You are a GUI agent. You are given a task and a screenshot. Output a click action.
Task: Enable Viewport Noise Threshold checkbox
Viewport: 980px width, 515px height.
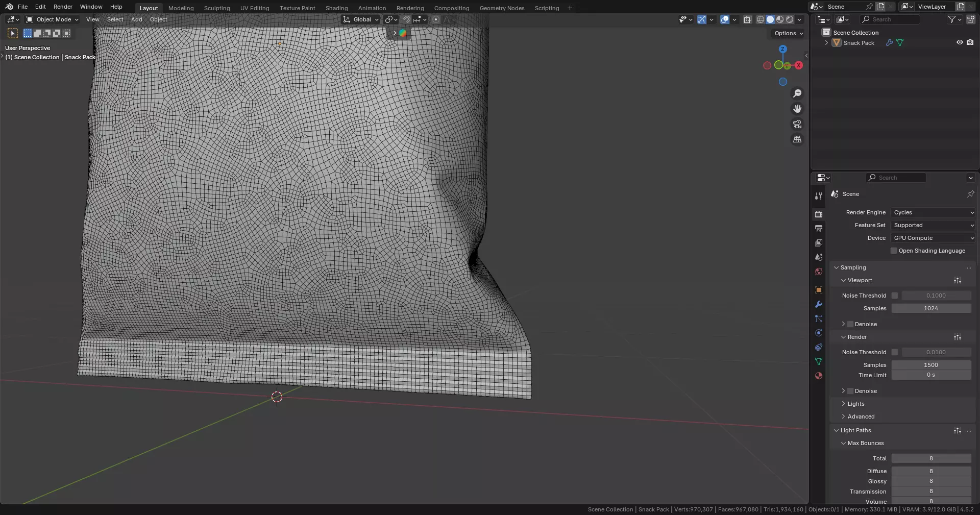tap(895, 296)
